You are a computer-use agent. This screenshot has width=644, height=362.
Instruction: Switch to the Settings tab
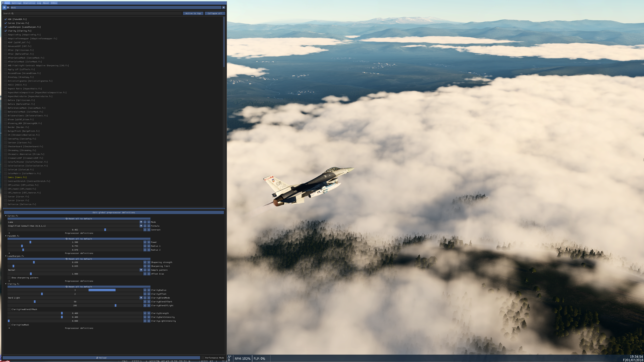coord(16,3)
